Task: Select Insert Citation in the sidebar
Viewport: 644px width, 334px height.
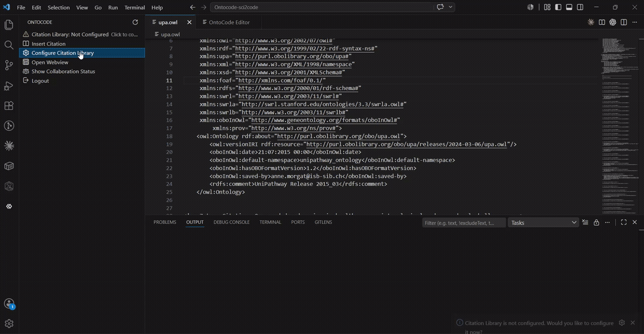Action: coord(82,43)
